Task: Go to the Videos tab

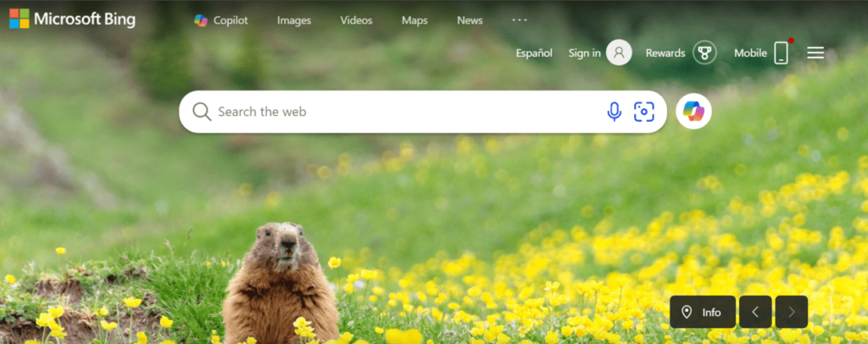Action: [356, 20]
